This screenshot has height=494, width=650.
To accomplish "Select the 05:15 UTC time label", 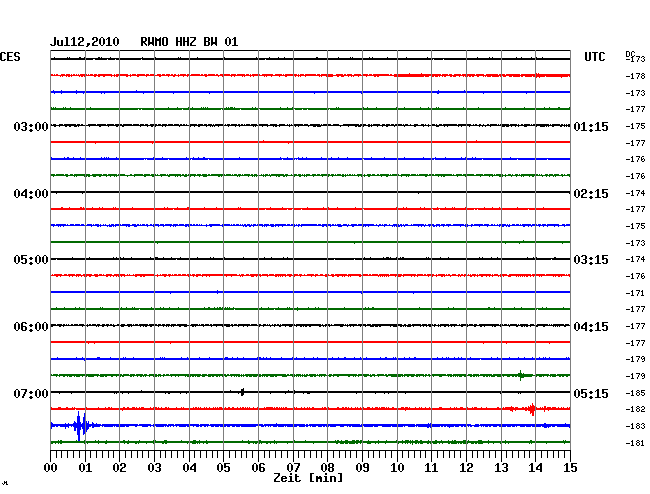I will [591, 393].
